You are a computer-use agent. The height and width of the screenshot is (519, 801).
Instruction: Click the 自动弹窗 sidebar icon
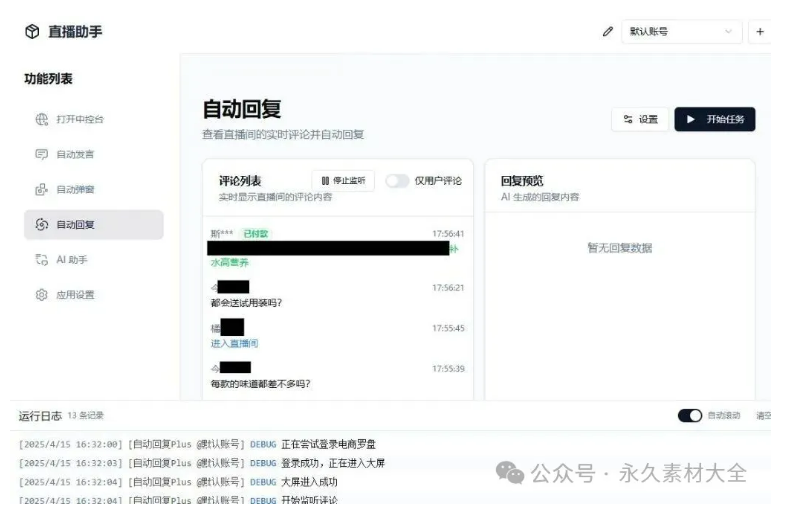point(42,190)
